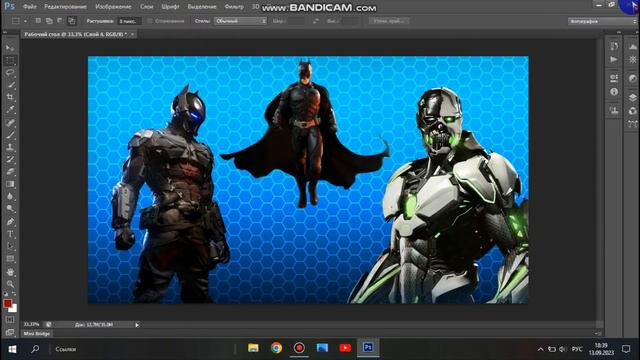This screenshot has width=640, height=360.
Task: Open the Channels panel icon
Action: [x=633, y=111]
